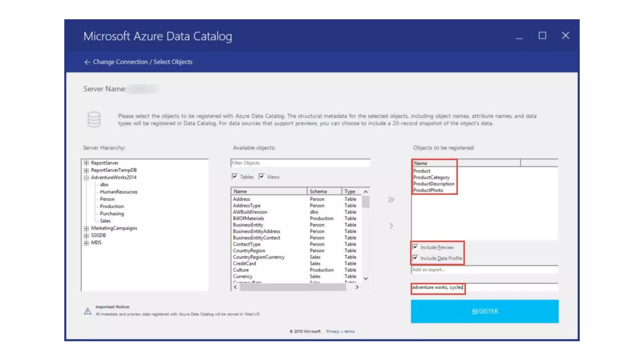Select the Production schema in hierarchy
The width and height of the screenshot is (644, 362).
coord(112,206)
